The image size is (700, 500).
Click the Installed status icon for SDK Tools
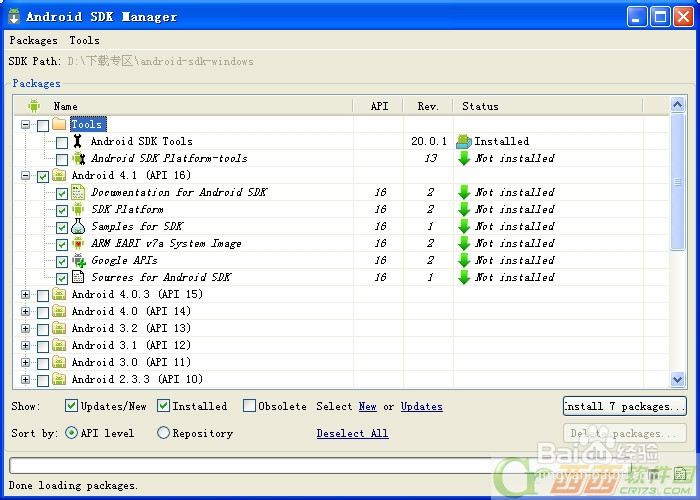[464, 142]
